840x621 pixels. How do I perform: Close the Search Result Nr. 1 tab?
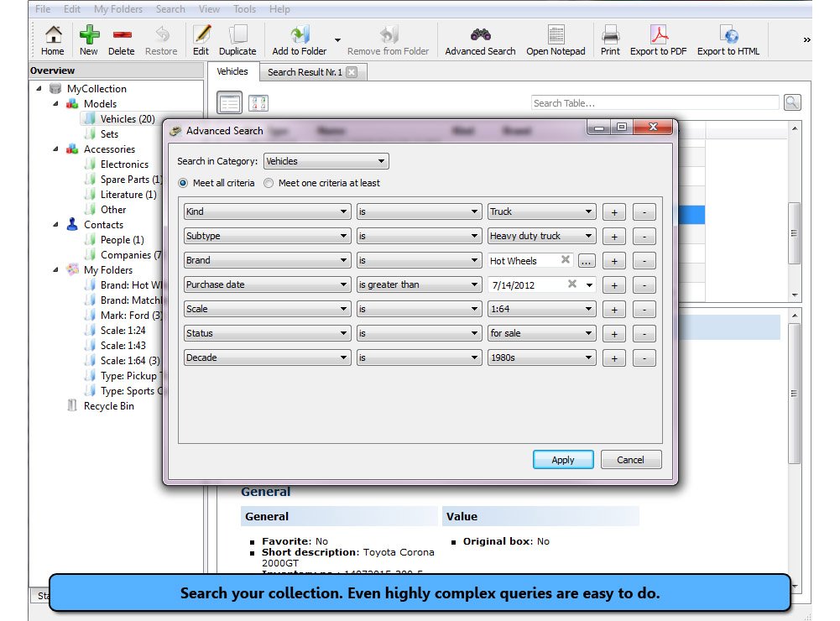352,72
